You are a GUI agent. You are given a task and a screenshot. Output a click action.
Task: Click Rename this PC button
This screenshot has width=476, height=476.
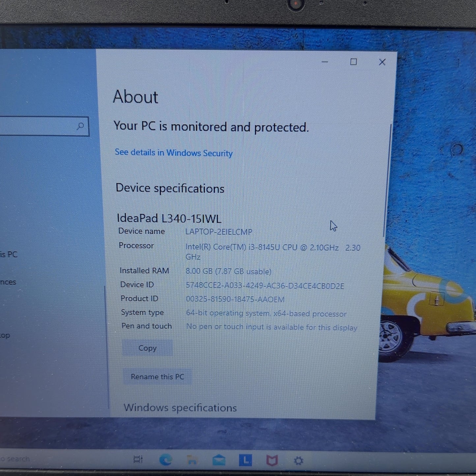pos(157,377)
